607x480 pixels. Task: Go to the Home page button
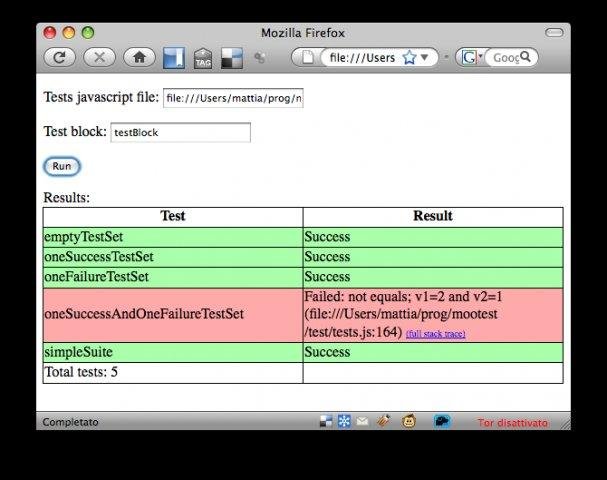coord(139,58)
